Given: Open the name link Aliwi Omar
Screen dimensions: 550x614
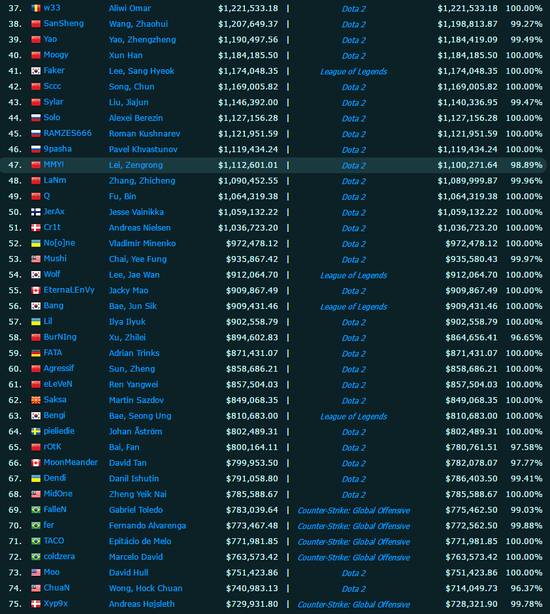Looking at the screenshot, I should (130, 8).
